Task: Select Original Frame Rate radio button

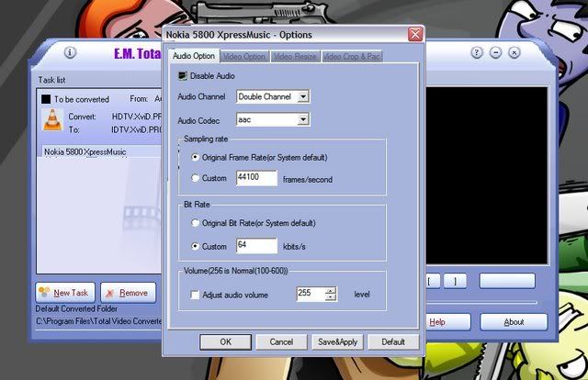Action: click(195, 157)
